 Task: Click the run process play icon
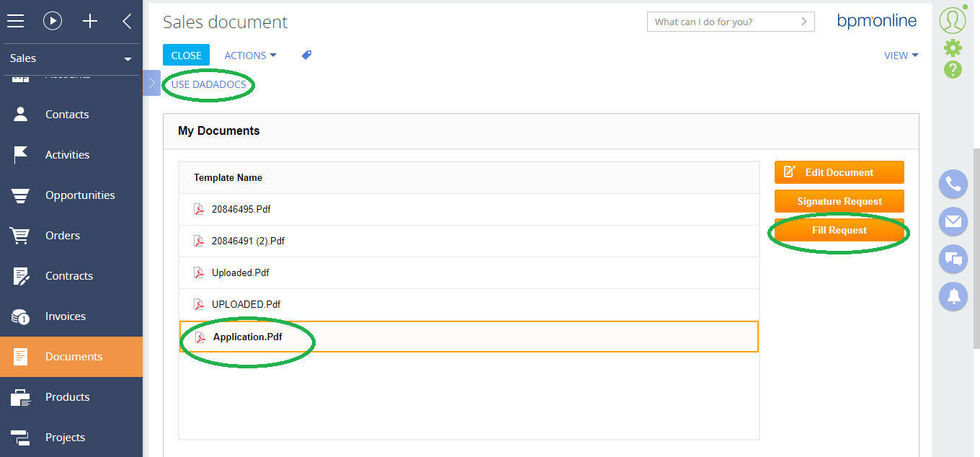[x=53, y=21]
